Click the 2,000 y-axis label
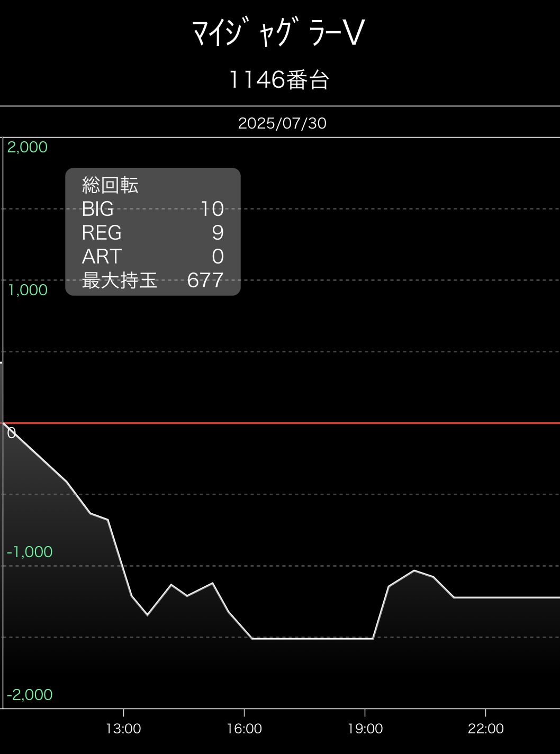This screenshot has width=560, height=754. pyautogui.click(x=28, y=147)
